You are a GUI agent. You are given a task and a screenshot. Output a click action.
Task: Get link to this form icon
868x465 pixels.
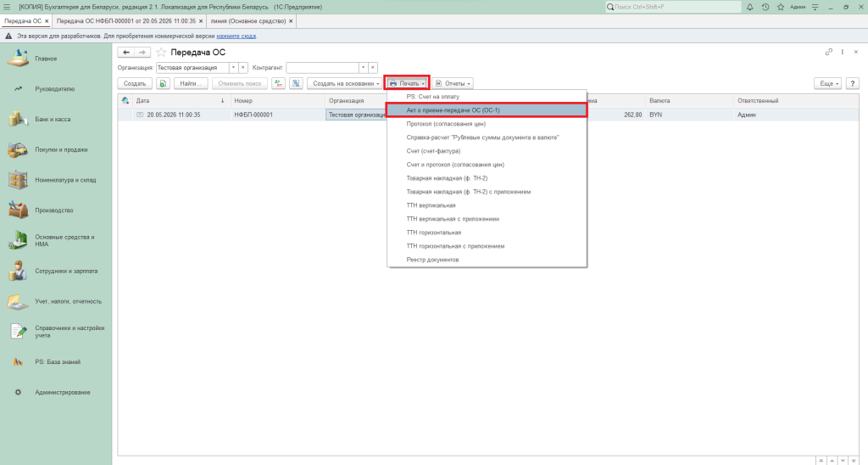829,52
